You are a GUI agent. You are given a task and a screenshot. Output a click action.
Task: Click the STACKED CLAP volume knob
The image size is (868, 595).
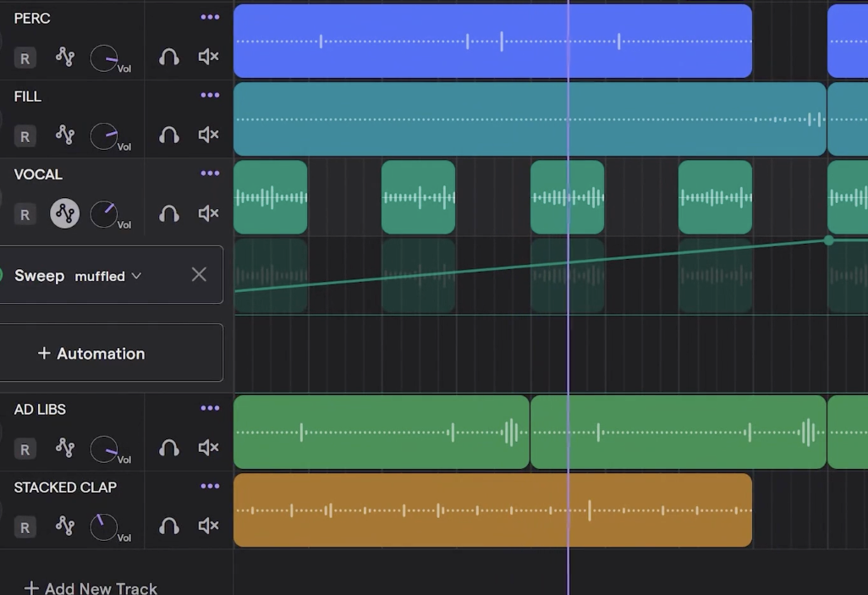104,527
